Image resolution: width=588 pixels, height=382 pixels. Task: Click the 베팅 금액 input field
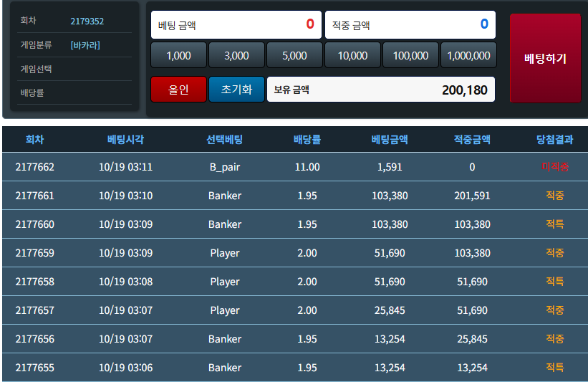coord(236,25)
